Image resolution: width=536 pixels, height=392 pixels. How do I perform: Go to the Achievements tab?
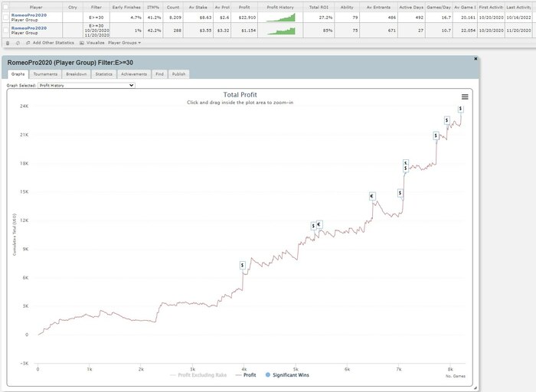(134, 74)
